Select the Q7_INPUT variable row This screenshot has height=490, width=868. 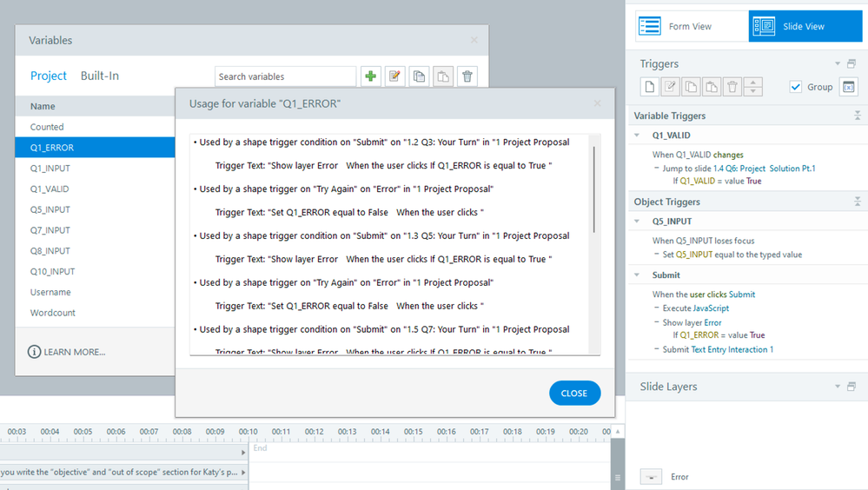(x=96, y=230)
